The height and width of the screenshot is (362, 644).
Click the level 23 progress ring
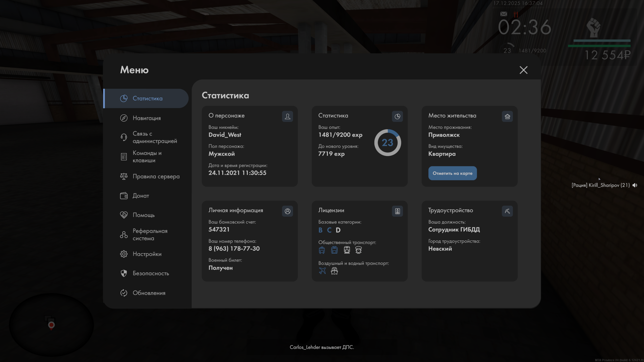[x=387, y=143]
